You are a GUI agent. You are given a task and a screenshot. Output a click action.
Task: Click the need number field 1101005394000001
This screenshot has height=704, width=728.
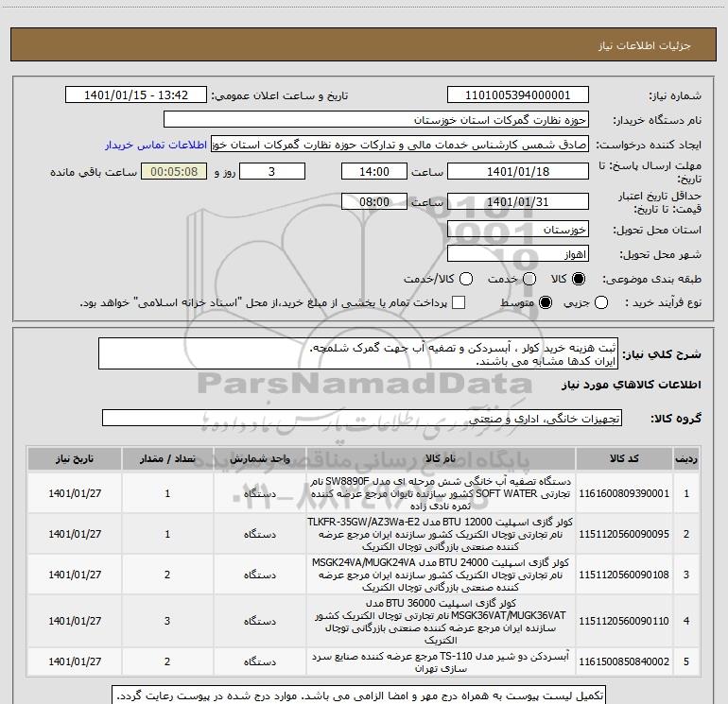point(518,94)
